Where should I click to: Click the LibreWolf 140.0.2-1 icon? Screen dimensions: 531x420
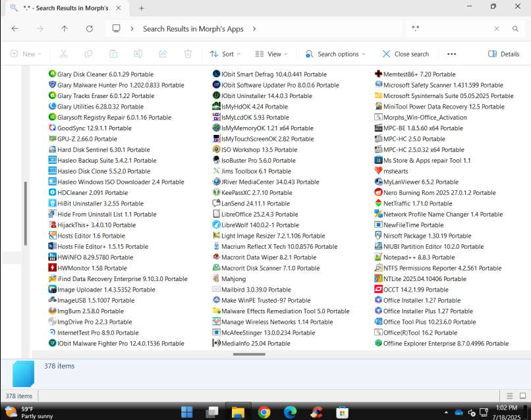coord(216,224)
